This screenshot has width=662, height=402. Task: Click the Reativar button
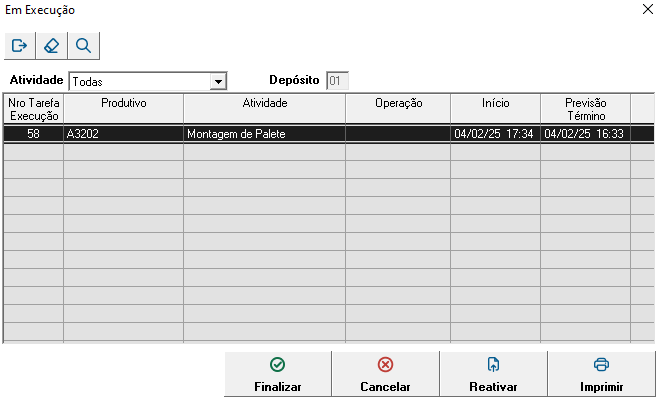click(493, 375)
